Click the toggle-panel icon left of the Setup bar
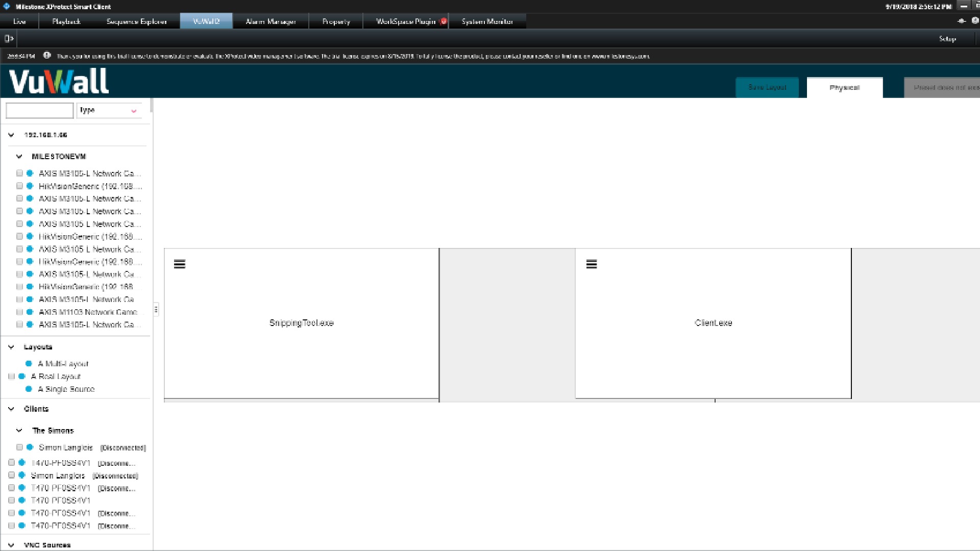The height and width of the screenshot is (551, 980). [9, 38]
